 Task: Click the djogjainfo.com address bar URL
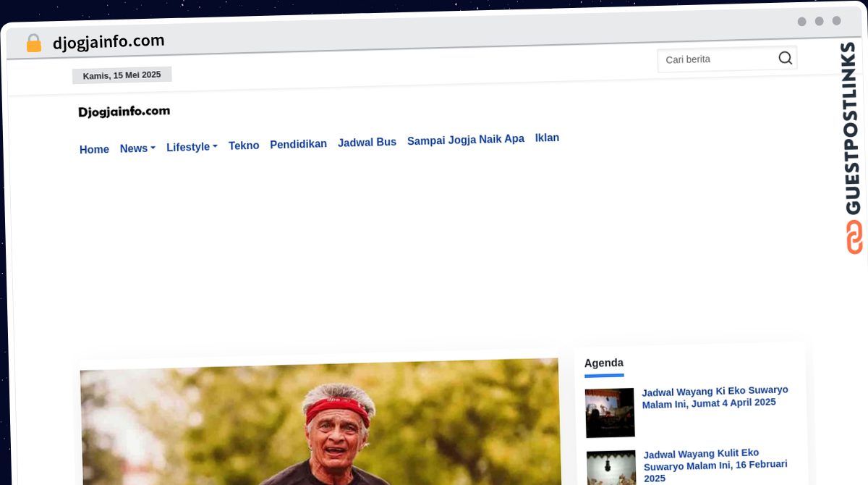[109, 42]
